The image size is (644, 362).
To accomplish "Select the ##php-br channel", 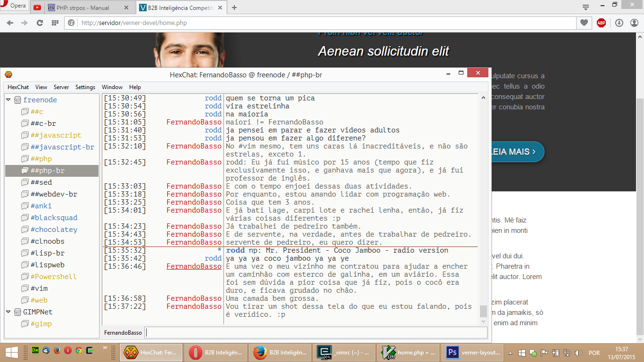I will coord(52,171).
